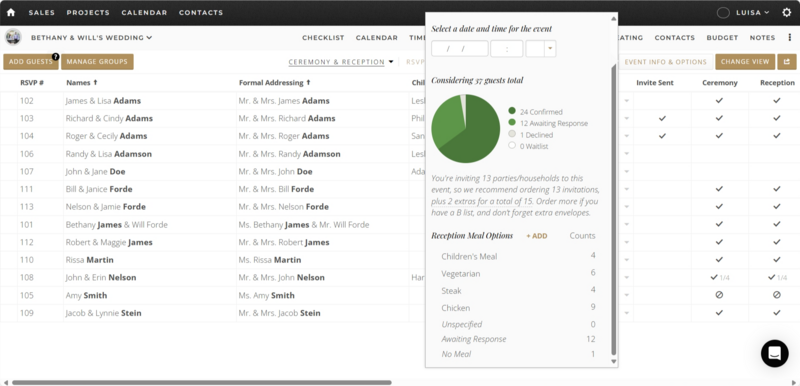This screenshot has height=386, width=800.
Task: Click the Manage Groups button
Action: tap(97, 62)
